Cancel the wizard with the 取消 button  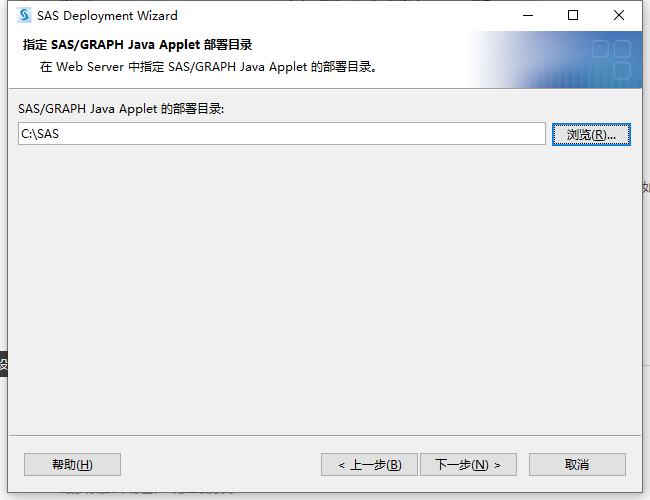[577, 464]
